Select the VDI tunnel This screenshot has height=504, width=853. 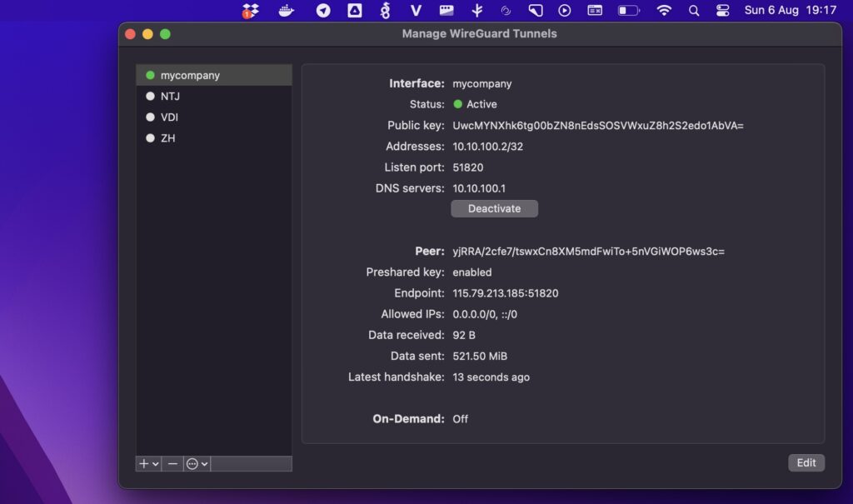(x=214, y=117)
